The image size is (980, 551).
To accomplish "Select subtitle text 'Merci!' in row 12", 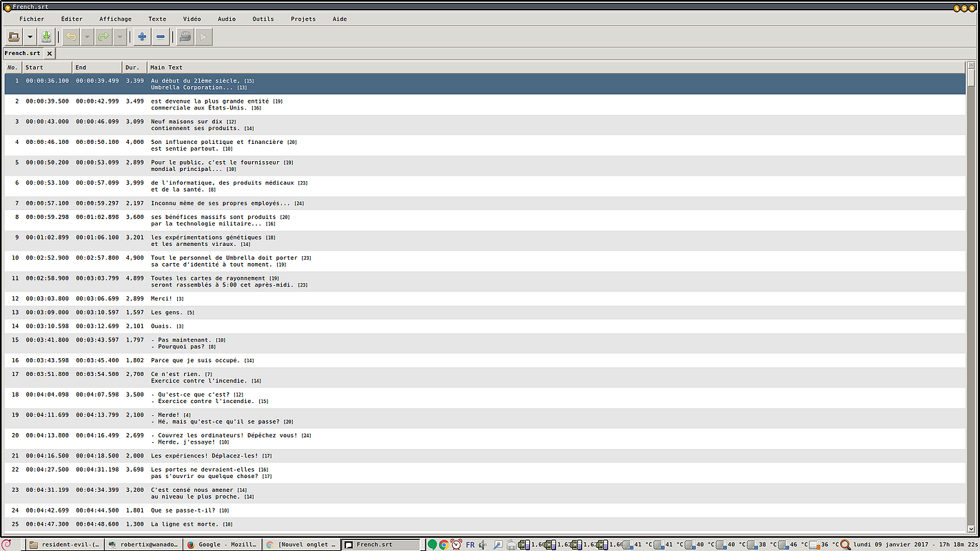I will click(162, 298).
